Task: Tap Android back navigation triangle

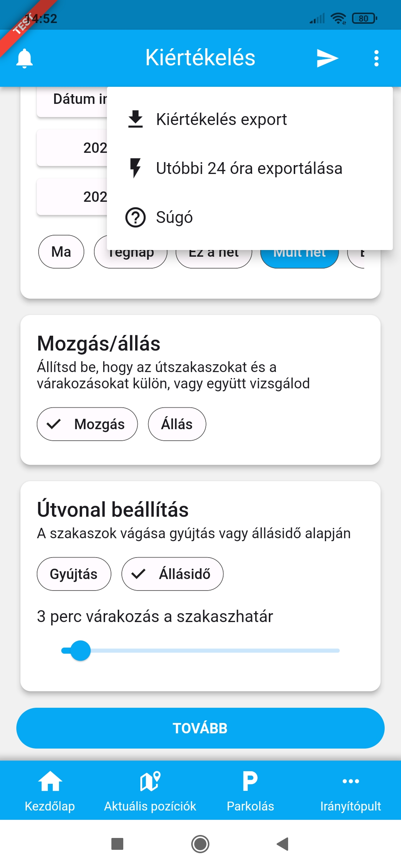Action: point(283,844)
